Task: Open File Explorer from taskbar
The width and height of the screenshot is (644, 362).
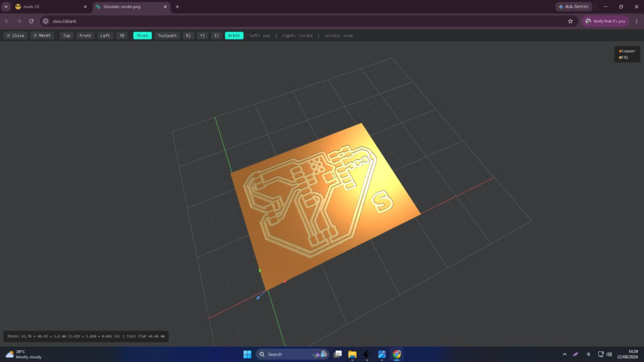Action: (352, 354)
